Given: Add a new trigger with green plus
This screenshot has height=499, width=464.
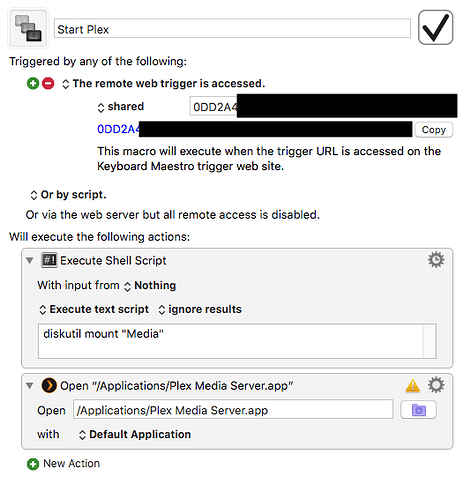Looking at the screenshot, I should pos(33,83).
